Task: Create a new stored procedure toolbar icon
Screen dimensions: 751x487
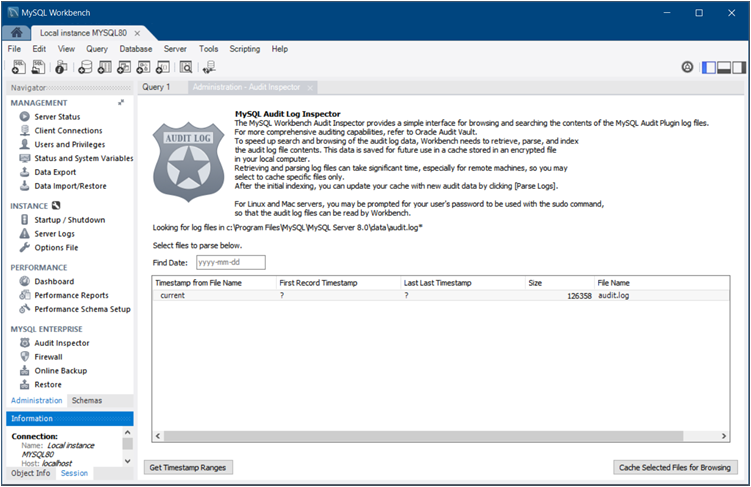Action: tap(143, 67)
